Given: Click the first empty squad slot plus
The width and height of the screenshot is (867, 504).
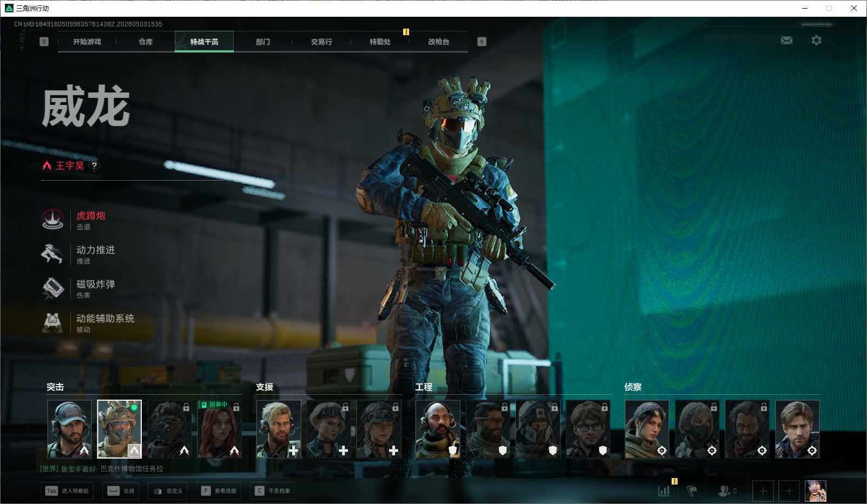Looking at the screenshot, I should click(763, 491).
